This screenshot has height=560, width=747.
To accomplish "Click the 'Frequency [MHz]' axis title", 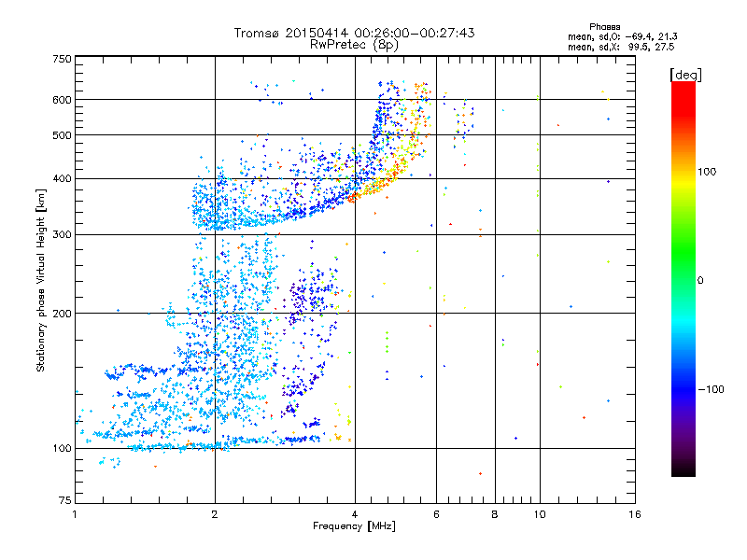I will click(354, 526).
